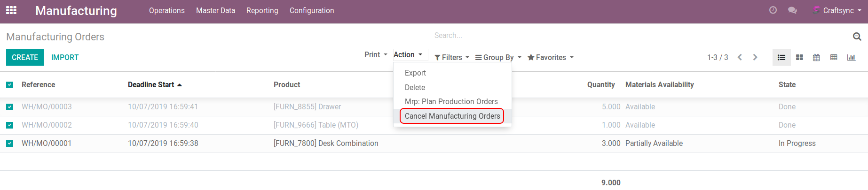Click into the Search field

(639, 36)
